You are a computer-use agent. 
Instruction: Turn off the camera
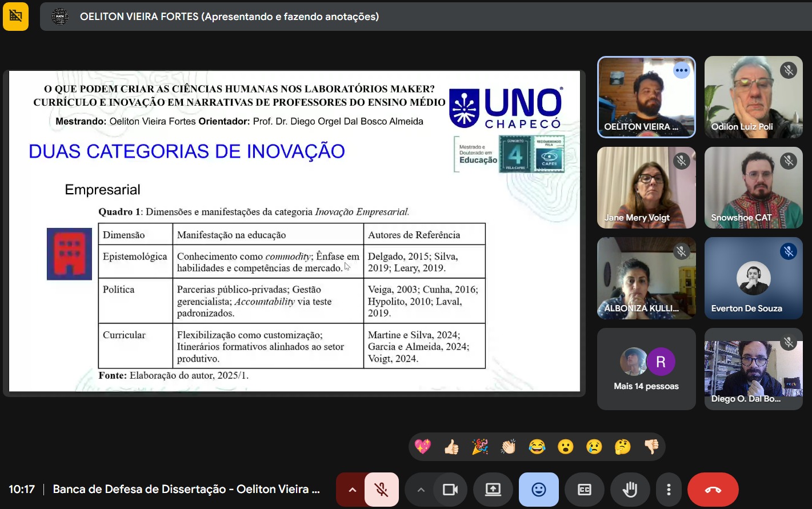tap(450, 490)
